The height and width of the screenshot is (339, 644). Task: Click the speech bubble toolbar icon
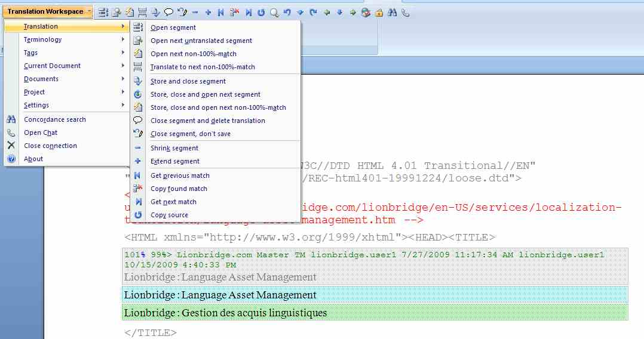(x=169, y=13)
